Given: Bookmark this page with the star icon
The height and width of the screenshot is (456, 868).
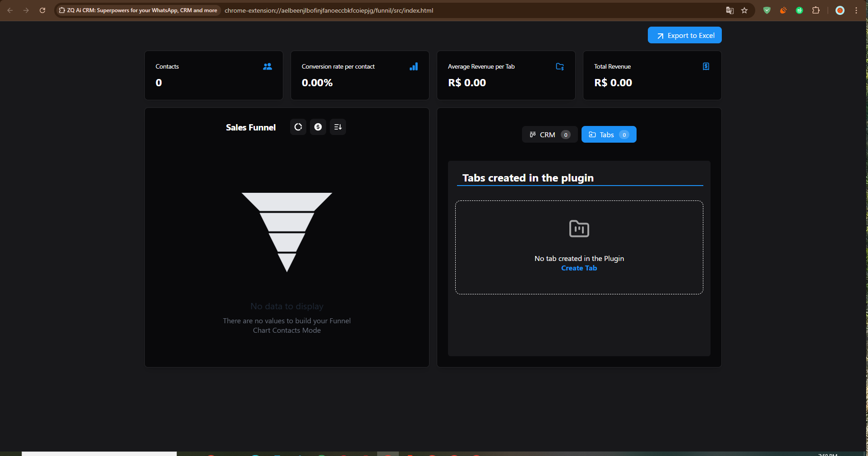Looking at the screenshot, I should 744,10.
